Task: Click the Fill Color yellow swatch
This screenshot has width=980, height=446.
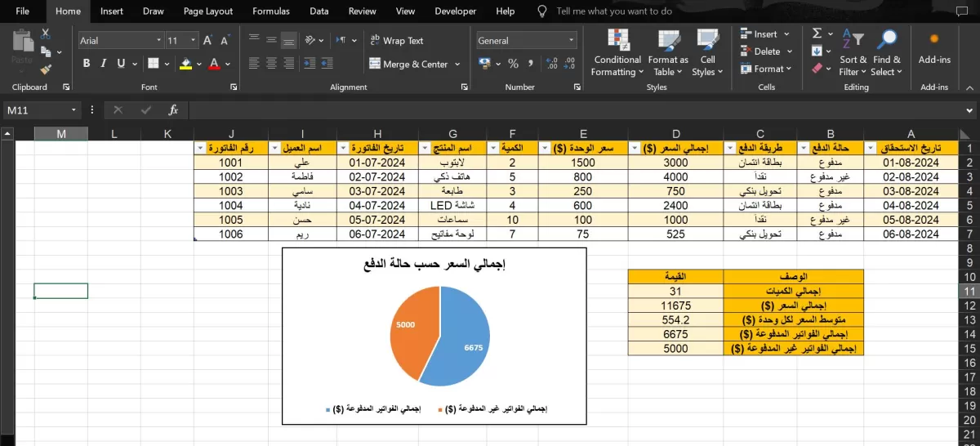Action: pyautogui.click(x=186, y=64)
